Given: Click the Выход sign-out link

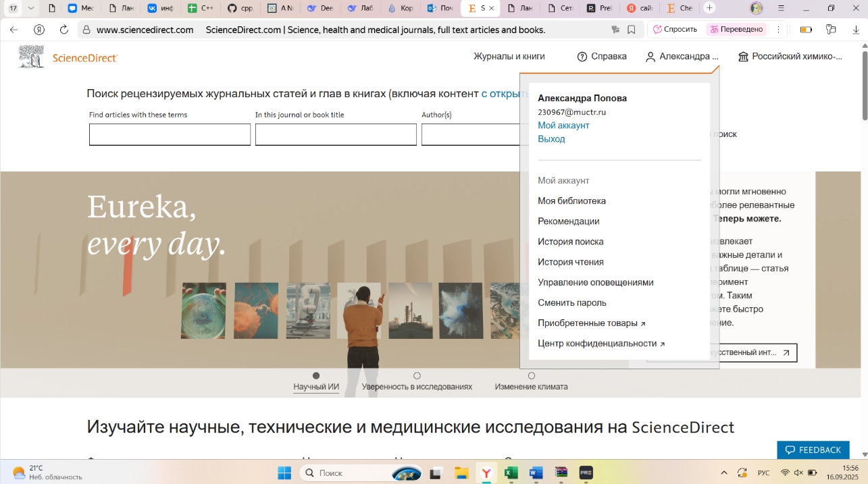Looking at the screenshot, I should tap(551, 139).
